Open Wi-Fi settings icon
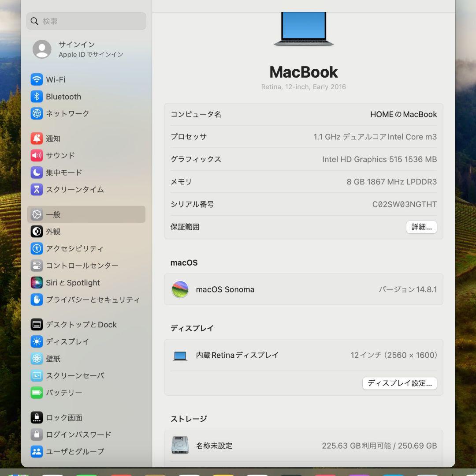 pyautogui.click(x=37, y=79)
